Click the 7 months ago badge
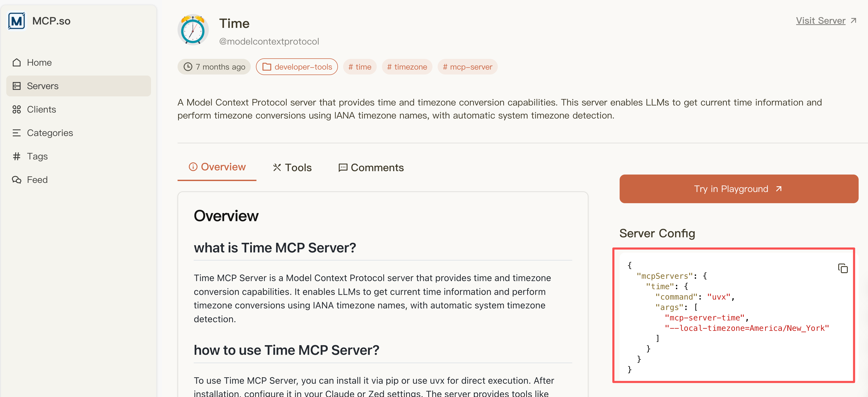Screen dimensions: 868x397 pos(214,67)
